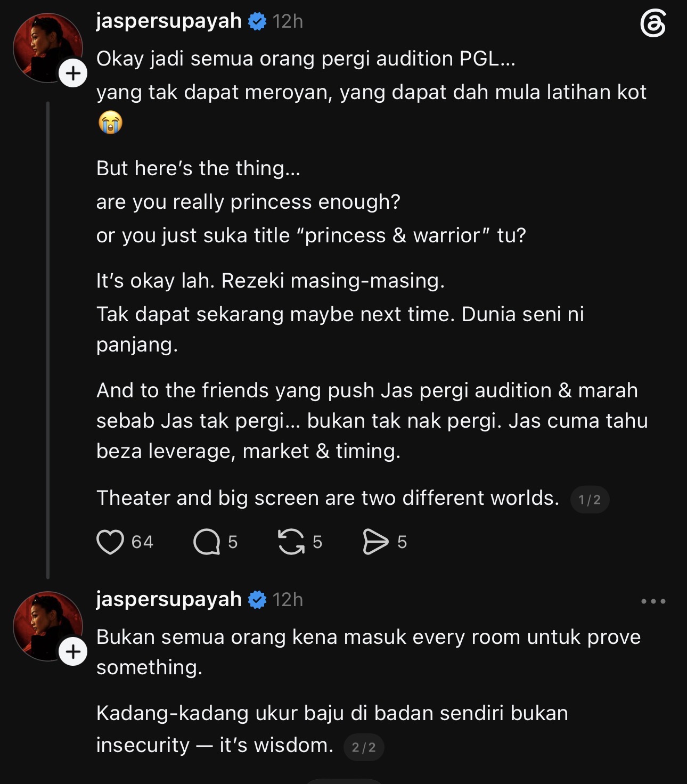Follow jaspersupayah via second avatar plus badge

(x=73, y=651)
